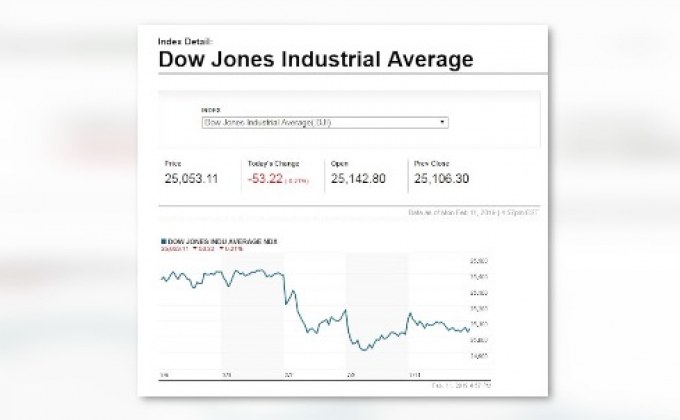Click the INDEX label above the dropdown
This screenshot has height=420, width=680.
(x=211, y=110)
